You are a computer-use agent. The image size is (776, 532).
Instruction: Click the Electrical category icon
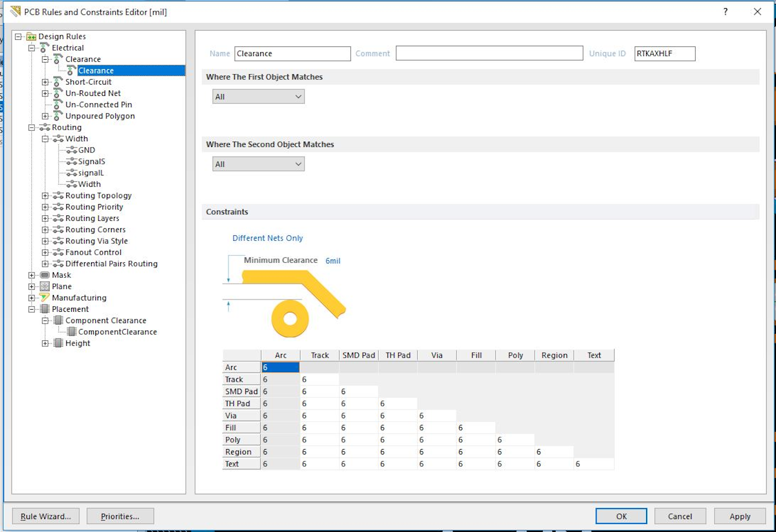tap(45, 48)
